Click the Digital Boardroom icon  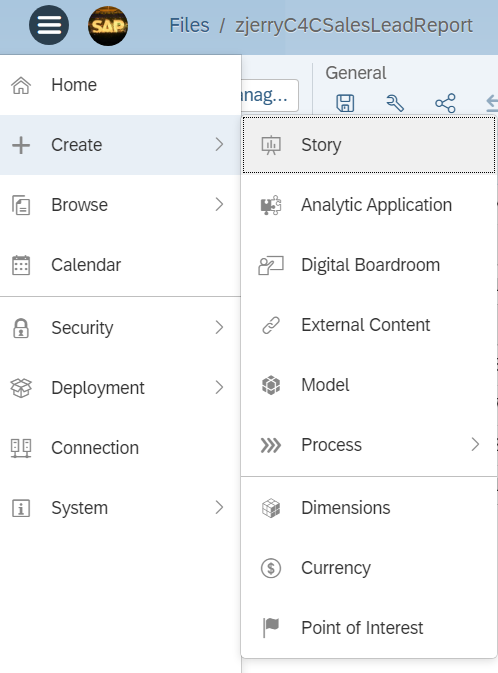coord(271,265)
